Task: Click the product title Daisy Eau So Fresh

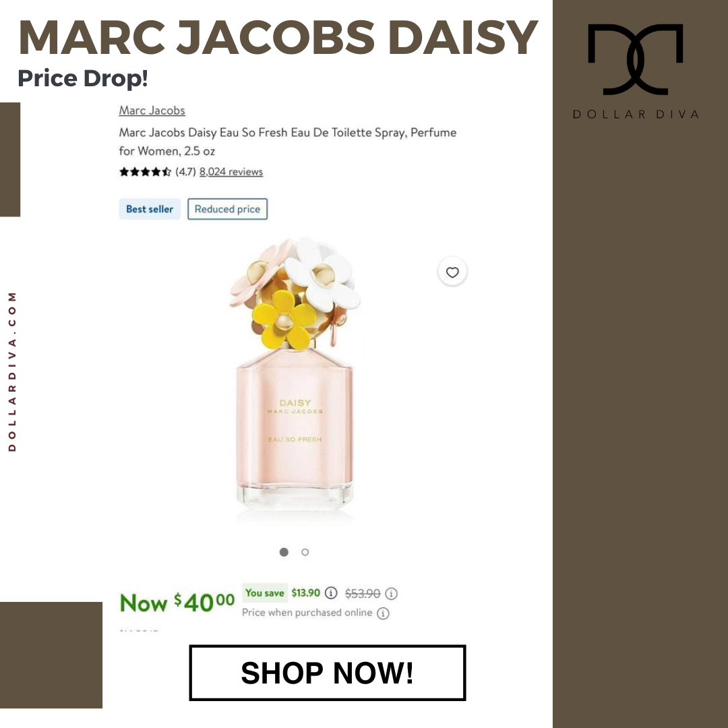Action: point(287,142)
